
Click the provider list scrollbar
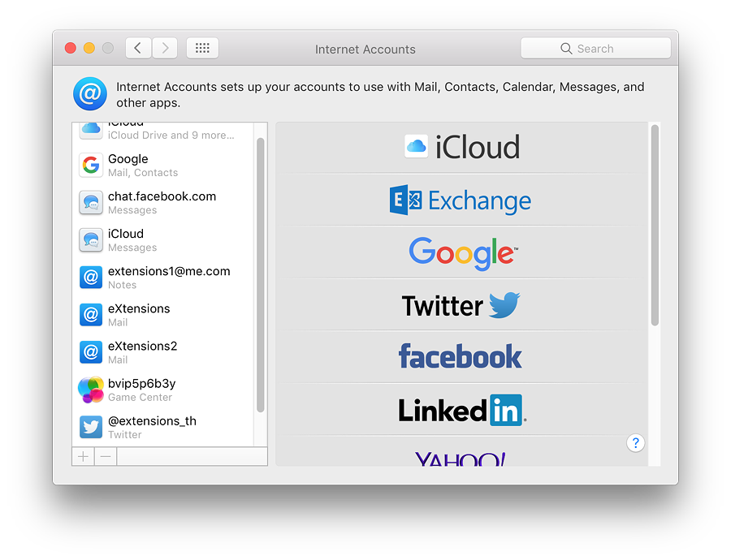(655, 225)
